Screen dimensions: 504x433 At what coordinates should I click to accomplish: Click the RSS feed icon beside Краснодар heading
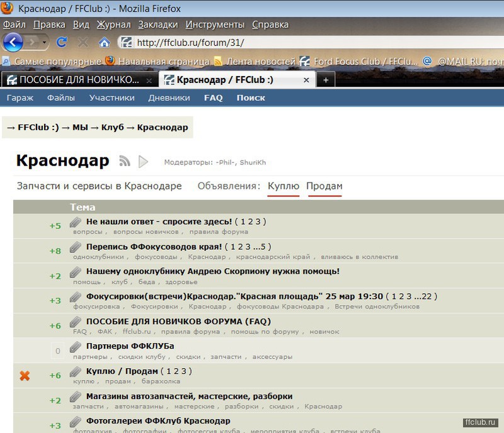(x=125, y=160)
